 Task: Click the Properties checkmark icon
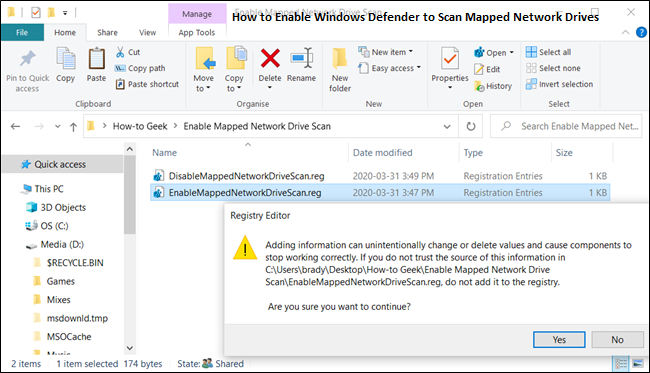(x=450, y=58)
